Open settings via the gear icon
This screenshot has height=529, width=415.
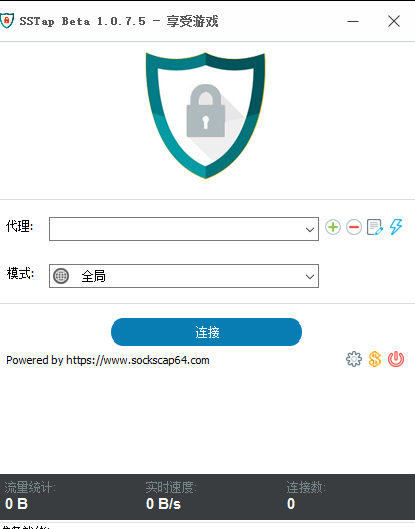coord(354,359)
